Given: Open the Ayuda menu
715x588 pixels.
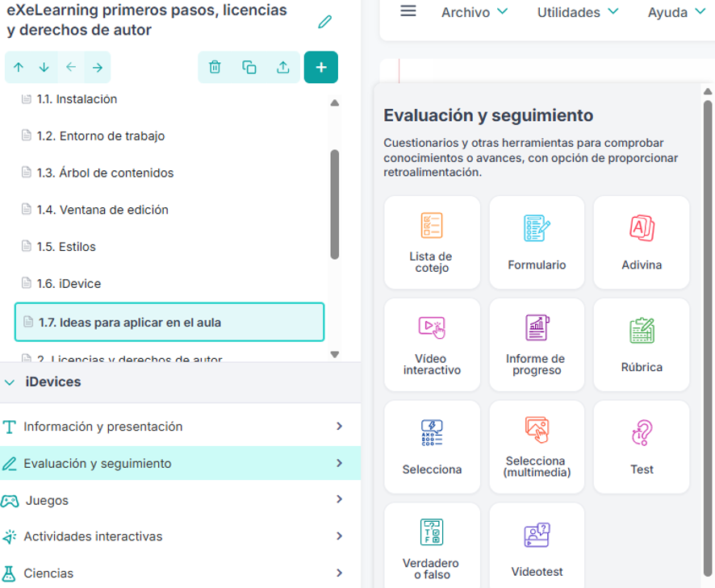Looking at the screenshot, I should tap(677, 12).
